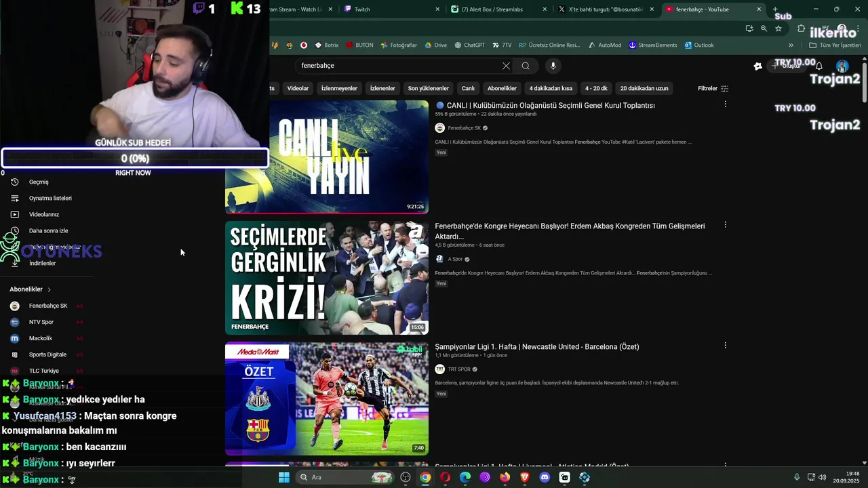
Task: Open YouTube notifications bell
Action: pos(819,66)
